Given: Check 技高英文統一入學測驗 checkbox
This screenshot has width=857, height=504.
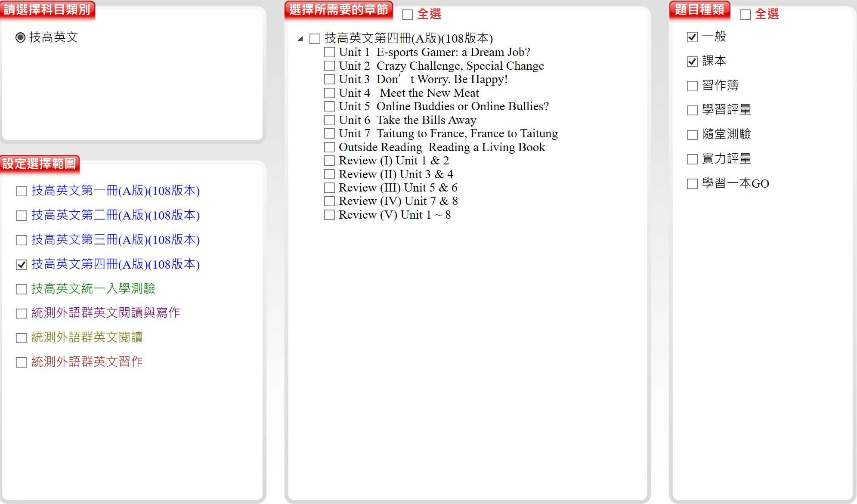Looking at the screenshot, I should pos(22,289).
